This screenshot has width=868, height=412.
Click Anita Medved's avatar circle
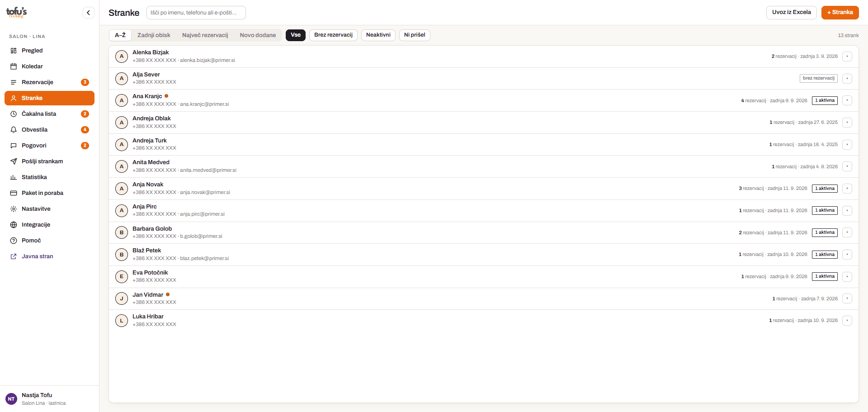(122, 166)
